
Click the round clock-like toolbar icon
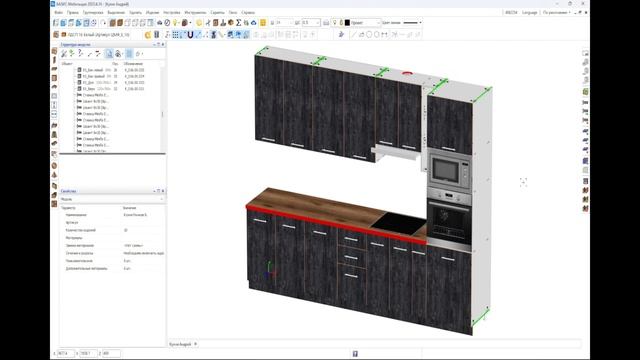(167, 23)
